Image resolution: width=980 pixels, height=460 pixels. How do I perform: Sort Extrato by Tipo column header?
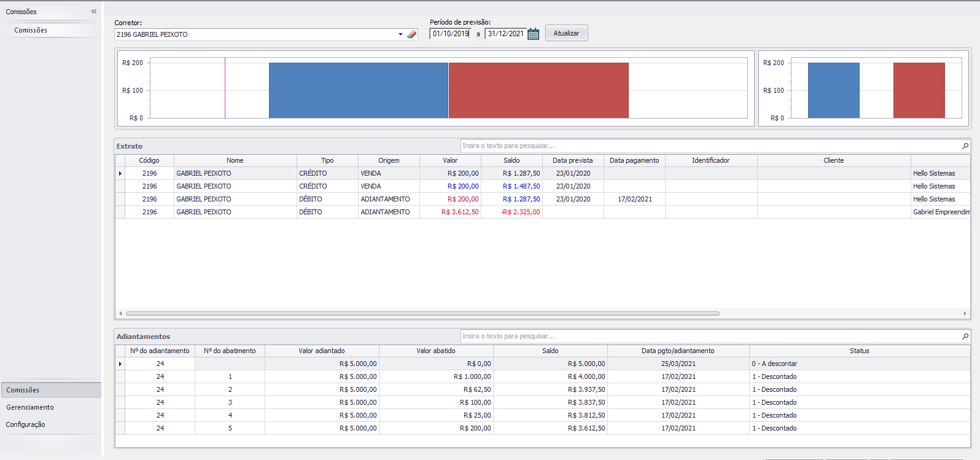tap(327, 160)
